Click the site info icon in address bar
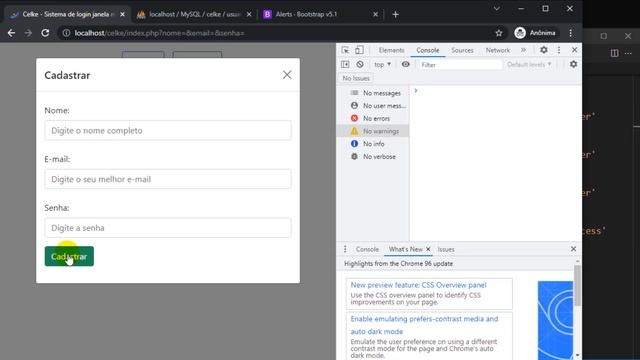The image size is (640, 360). [x=66, y=33]
